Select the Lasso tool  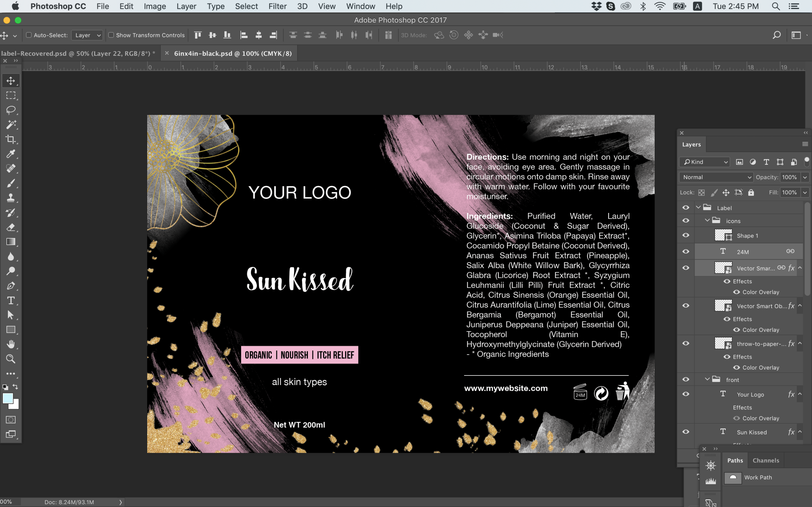pyautogui.click(x=11, y=110)
